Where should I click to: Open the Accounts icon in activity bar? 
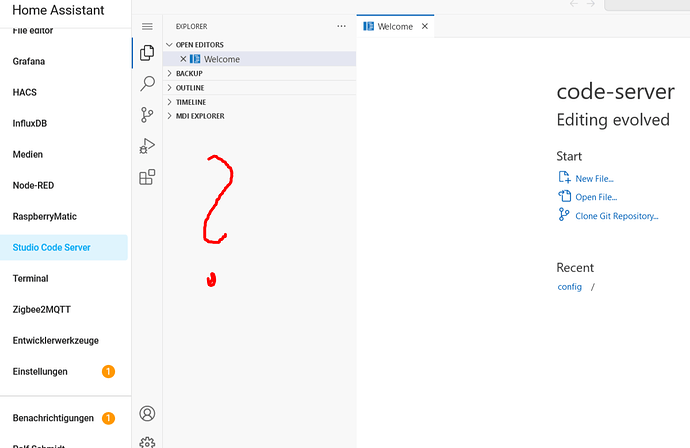(x=147, y=414)
